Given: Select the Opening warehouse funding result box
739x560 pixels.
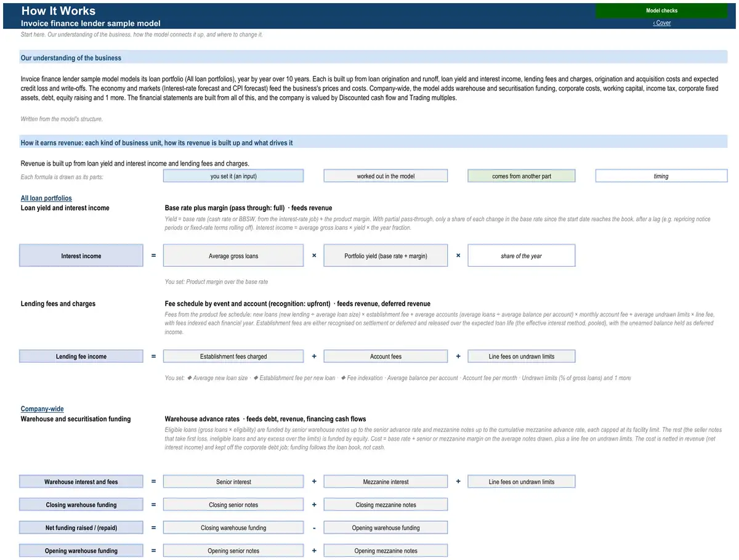Looking at the screenshot, I should (81, 551).
